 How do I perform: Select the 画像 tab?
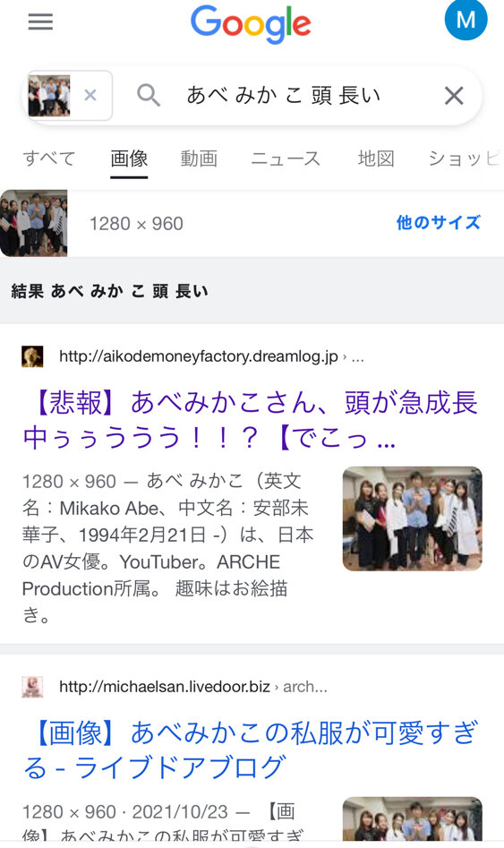click(x=129, y=158)
